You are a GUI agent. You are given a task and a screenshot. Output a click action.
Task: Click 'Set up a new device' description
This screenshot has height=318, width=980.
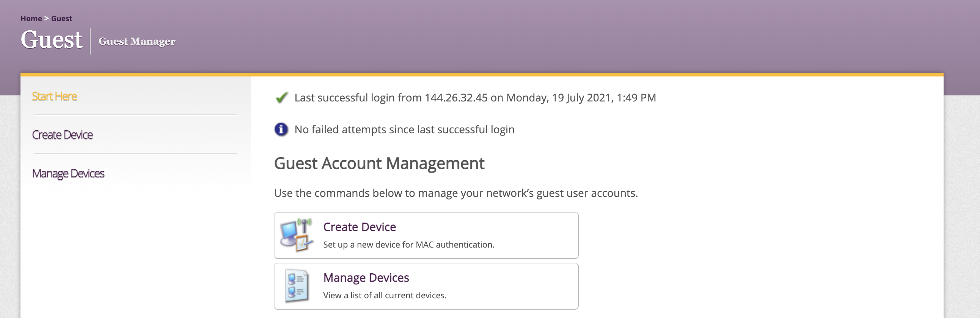click(408, 245)
